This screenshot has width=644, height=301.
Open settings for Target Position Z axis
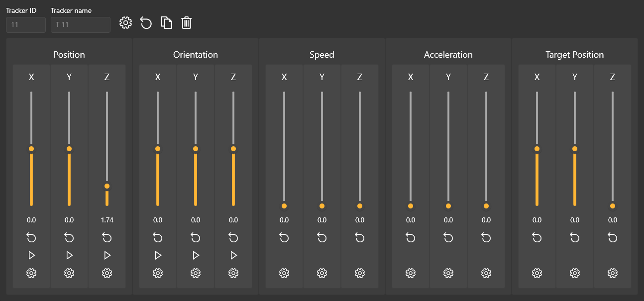pos(613,273)
